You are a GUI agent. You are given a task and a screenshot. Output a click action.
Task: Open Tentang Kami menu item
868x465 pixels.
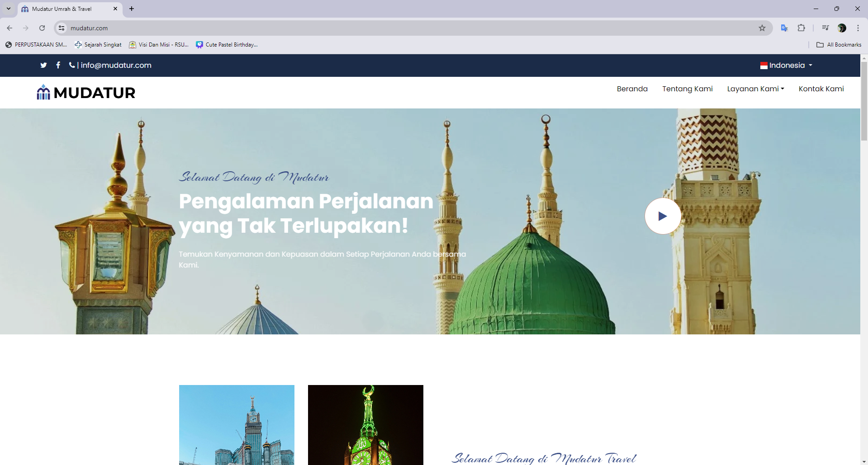coord(687,89)
